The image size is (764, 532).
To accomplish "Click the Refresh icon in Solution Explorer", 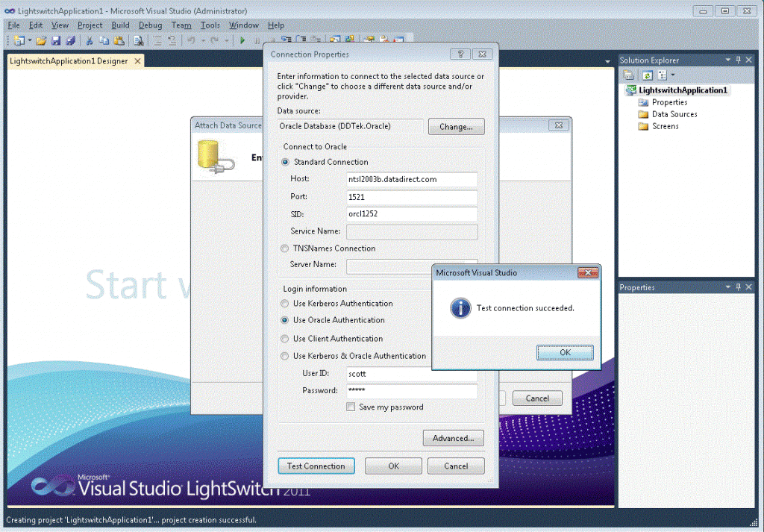I will (648, 75).
